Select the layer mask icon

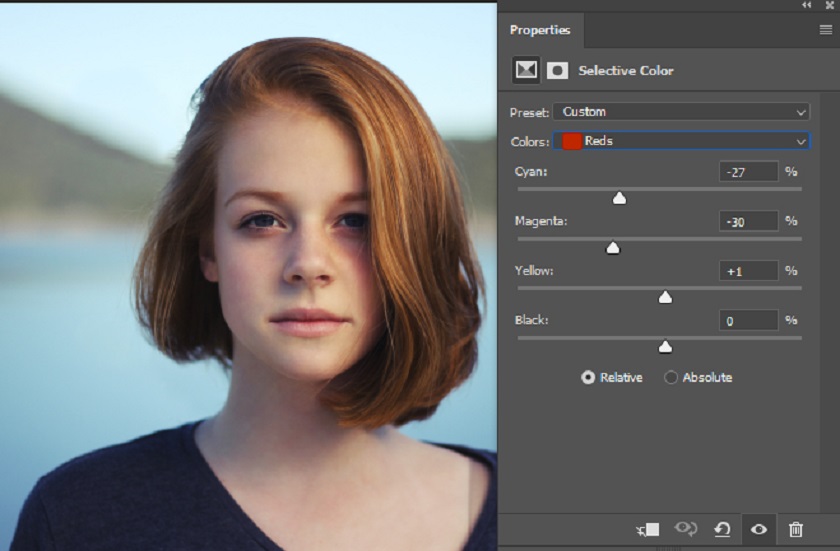point(558,71)
